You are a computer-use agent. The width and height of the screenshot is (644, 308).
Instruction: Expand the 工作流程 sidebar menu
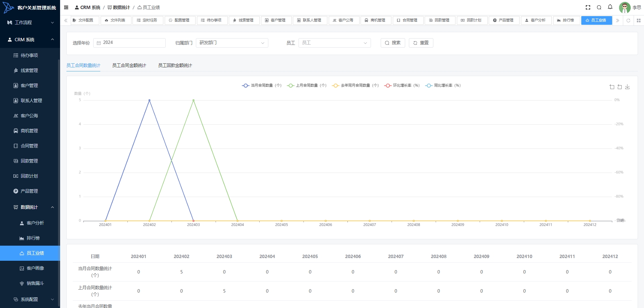[30, 22]
